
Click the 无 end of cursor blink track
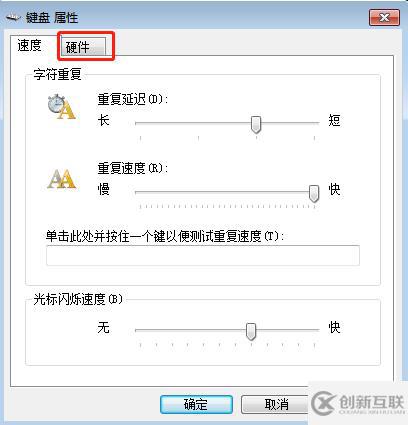click(x=103, y=327)
